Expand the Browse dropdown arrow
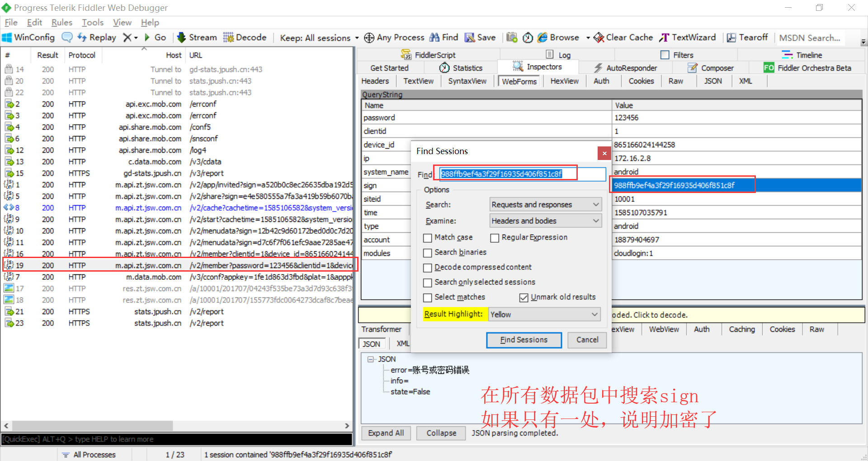 click(x=588, y=38)
